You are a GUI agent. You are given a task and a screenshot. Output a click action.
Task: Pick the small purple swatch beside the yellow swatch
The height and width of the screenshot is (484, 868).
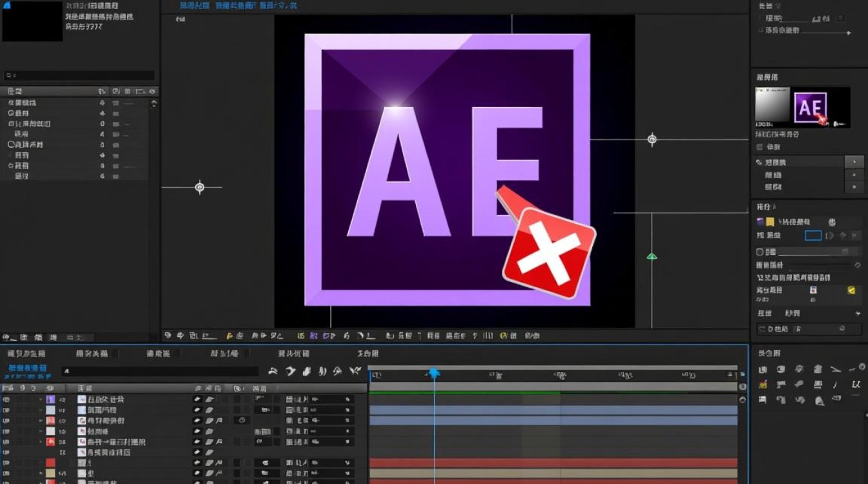point(760,222)
